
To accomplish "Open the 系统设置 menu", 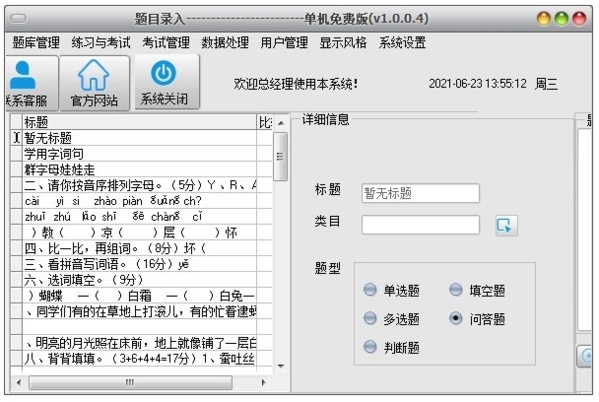I will (402, 42).
